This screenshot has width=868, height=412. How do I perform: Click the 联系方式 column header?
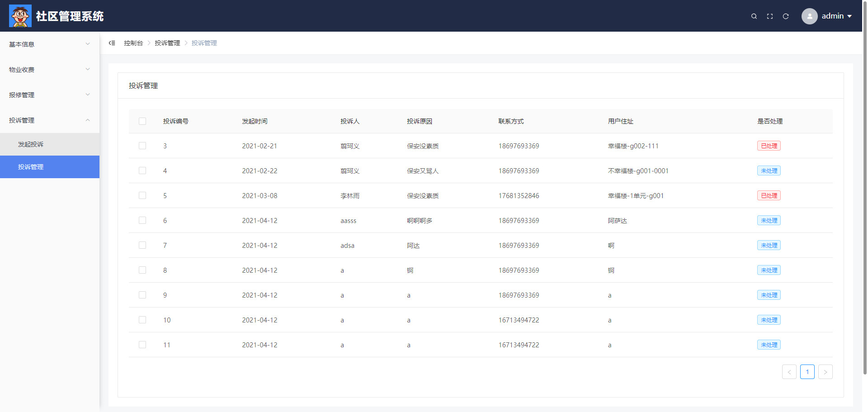(511, 121)
